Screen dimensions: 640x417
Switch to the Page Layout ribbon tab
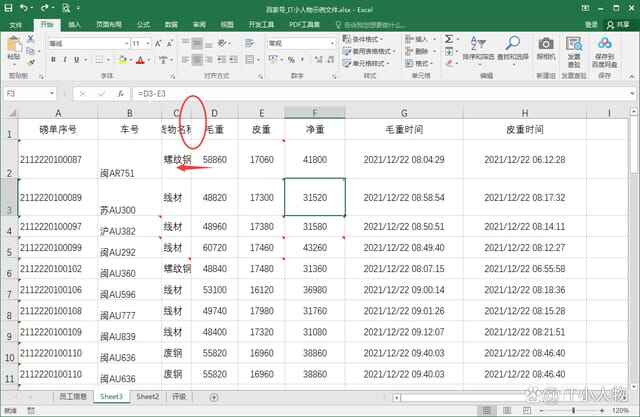109,25
